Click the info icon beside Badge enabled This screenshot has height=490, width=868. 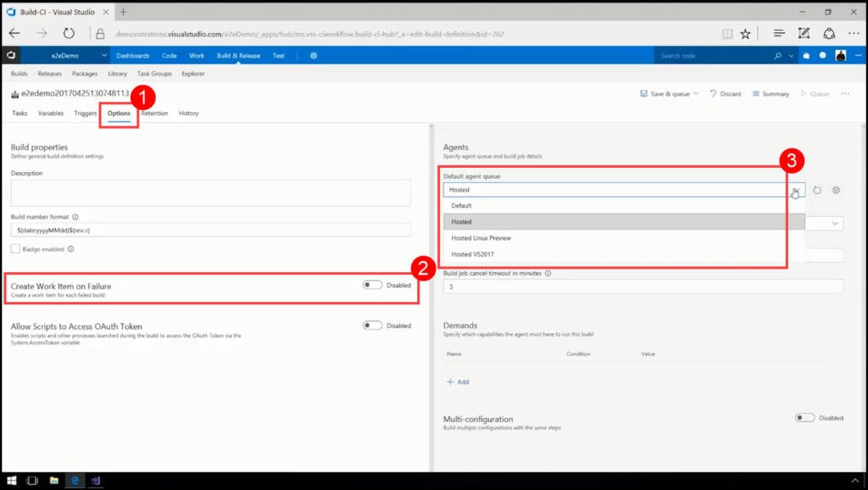(71, 249)
